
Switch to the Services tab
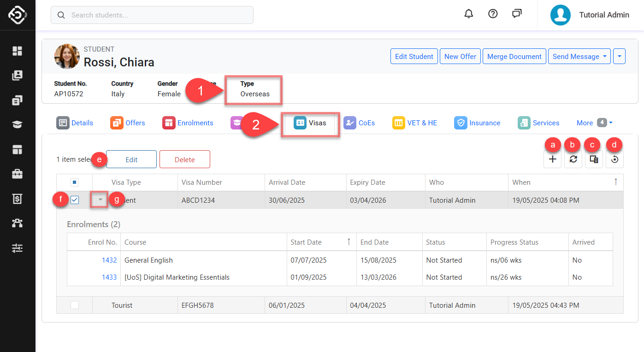538,123
